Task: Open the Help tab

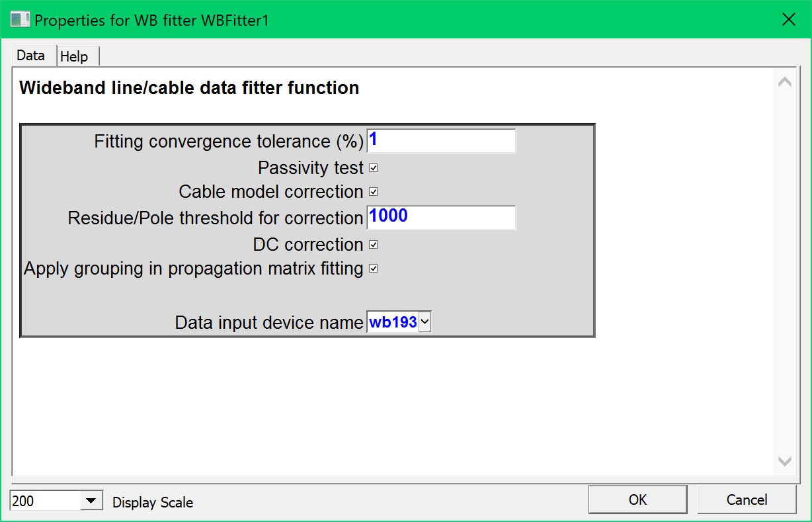Action: tap(74, 57)
